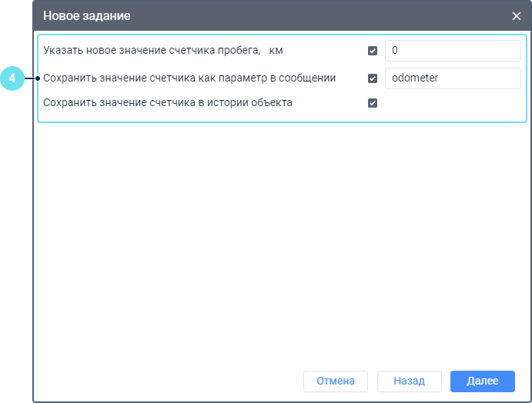Proceed with the Далее button

pyautogui.click(x=483, y=381)
